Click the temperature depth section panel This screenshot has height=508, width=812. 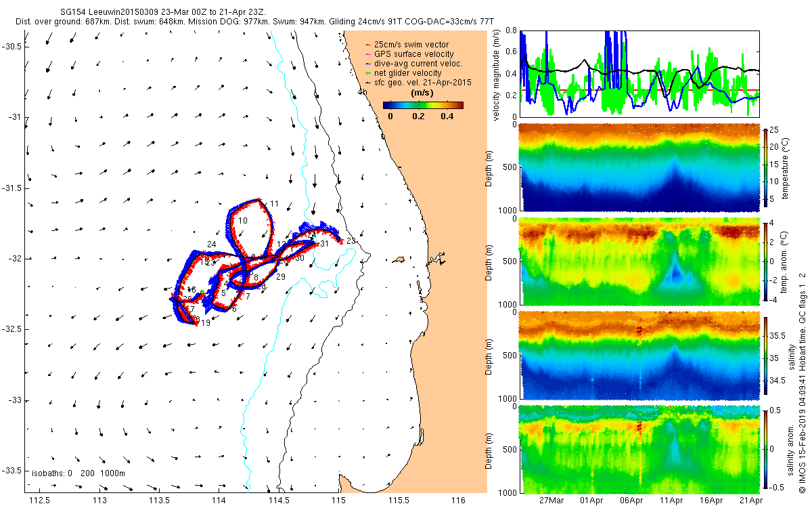(641, 168)
